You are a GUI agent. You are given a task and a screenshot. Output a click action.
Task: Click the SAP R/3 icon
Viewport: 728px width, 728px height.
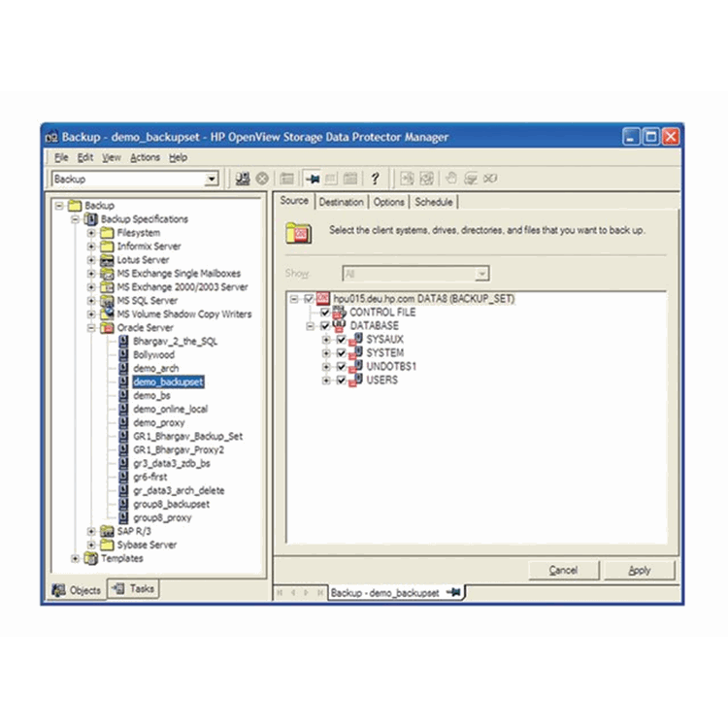[107, 531]
